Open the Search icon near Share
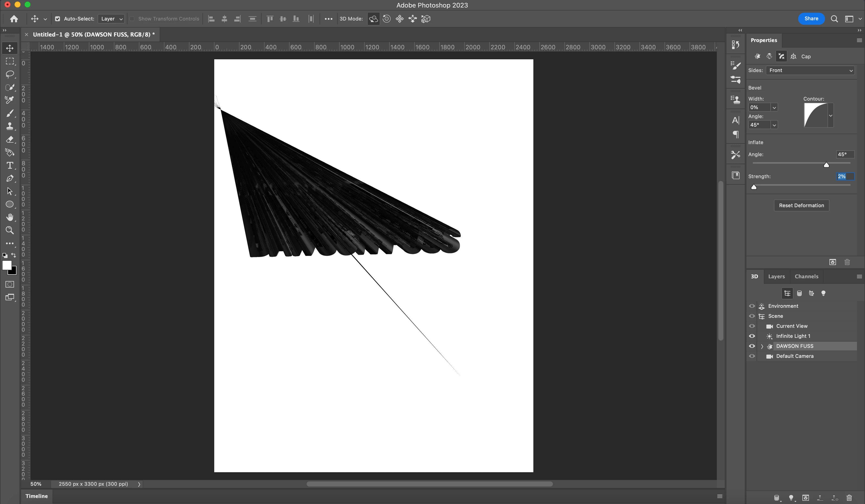The height and width of the screenshot is (504, 865). coord(834,19)
